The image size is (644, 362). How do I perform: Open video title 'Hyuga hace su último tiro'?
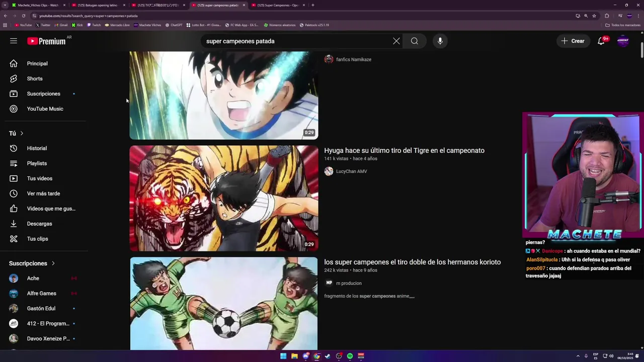[x=404, y=150]
